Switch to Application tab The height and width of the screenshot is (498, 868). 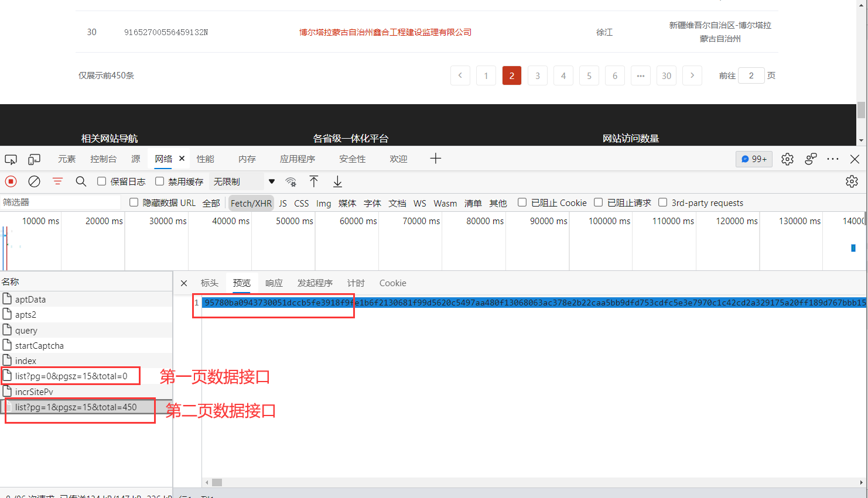[x=297, y=159]
